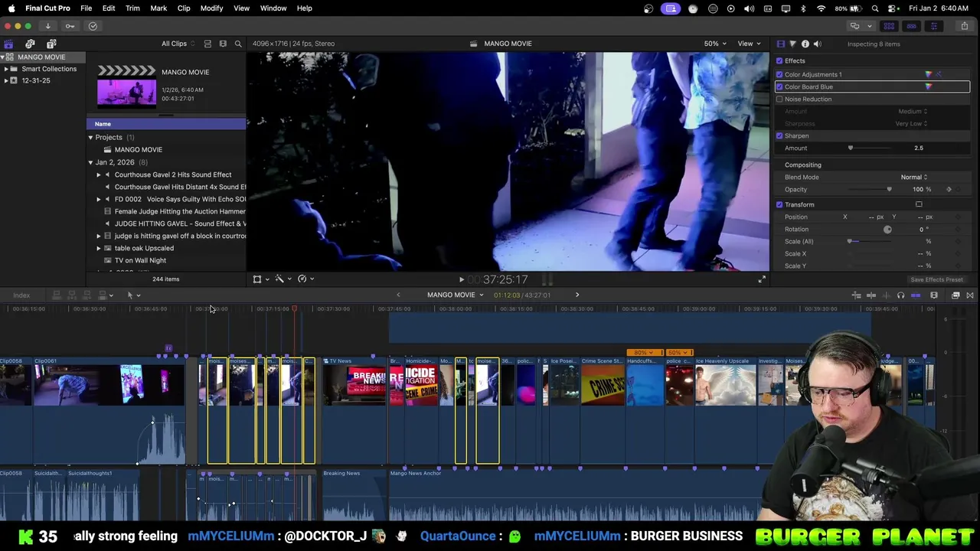
Task: Disable Color Board Blue effect
Action: point(779,86)
